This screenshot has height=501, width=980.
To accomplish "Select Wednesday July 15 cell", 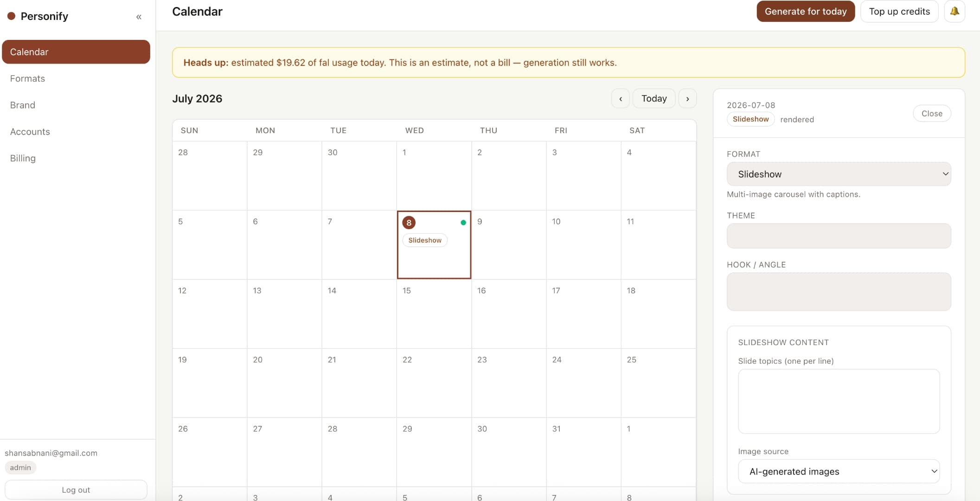I will pyautogui.click(x=434, y=314).
